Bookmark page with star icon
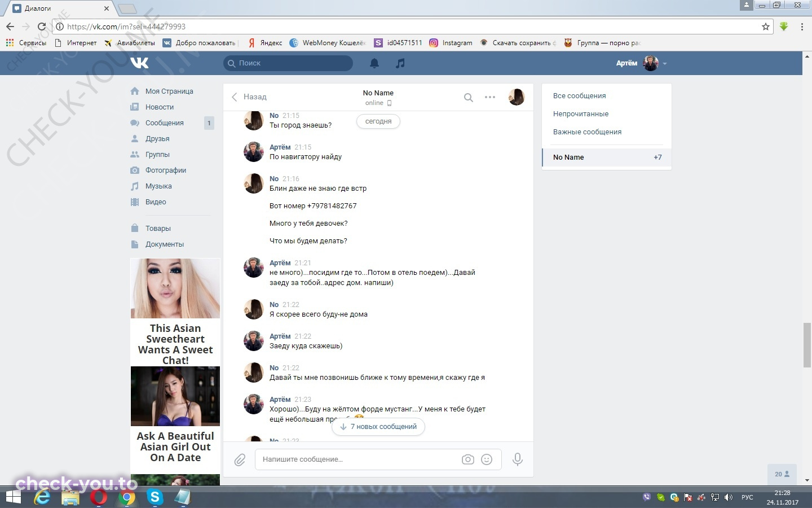Viewport: 812px width, 508px height. [x=765, y=27]
